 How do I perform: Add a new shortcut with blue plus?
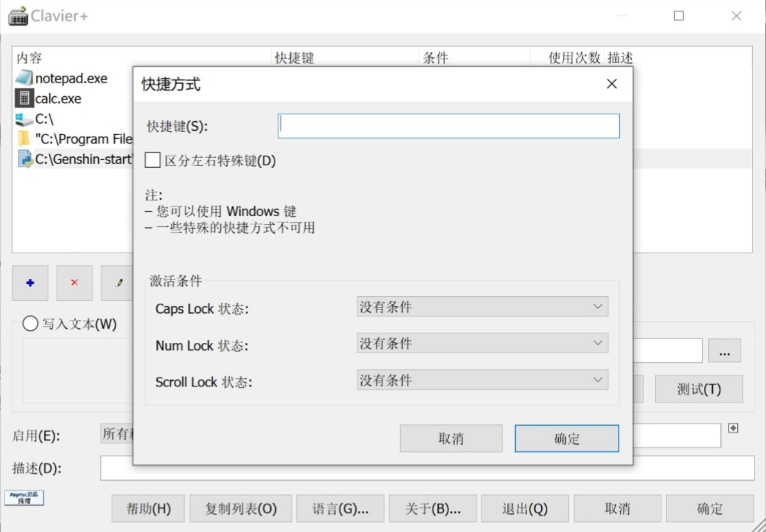tap(30, 283)
